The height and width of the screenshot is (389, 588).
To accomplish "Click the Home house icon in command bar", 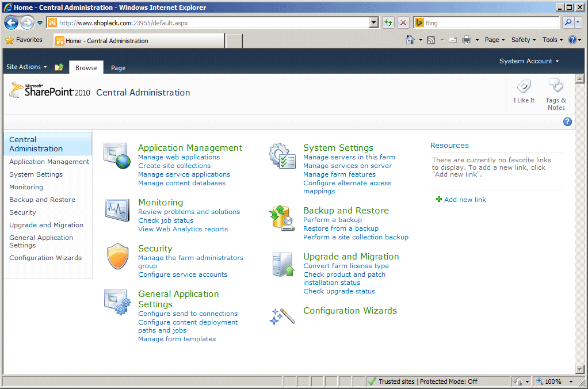I will point(410,40).
